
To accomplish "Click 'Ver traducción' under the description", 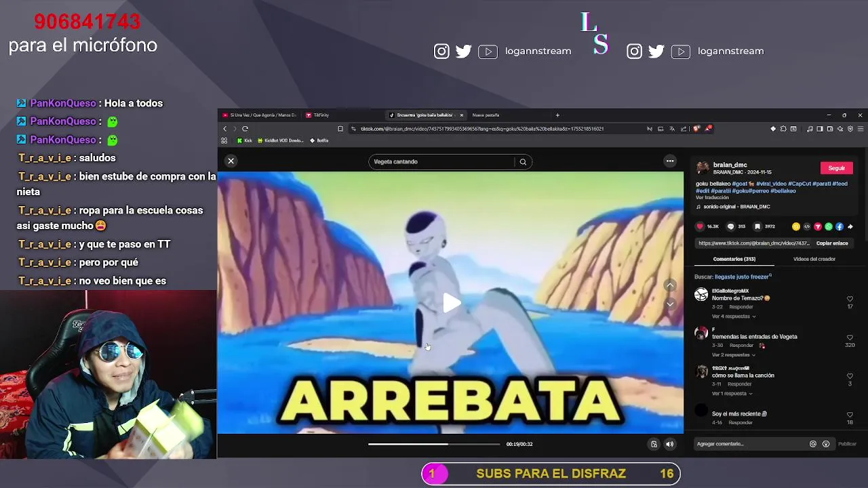I will pyautogui.click(x=712, y=198).
